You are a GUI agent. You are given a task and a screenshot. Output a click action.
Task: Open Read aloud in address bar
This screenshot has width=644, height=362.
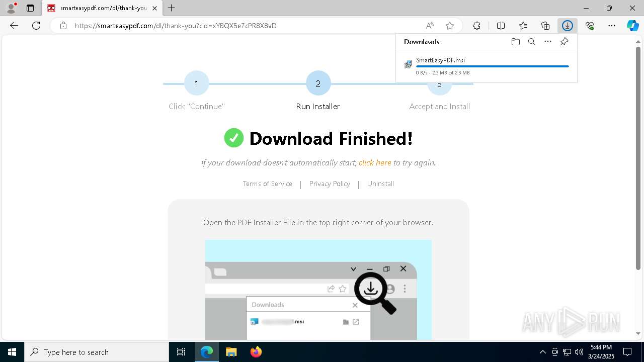coord(430,26)
